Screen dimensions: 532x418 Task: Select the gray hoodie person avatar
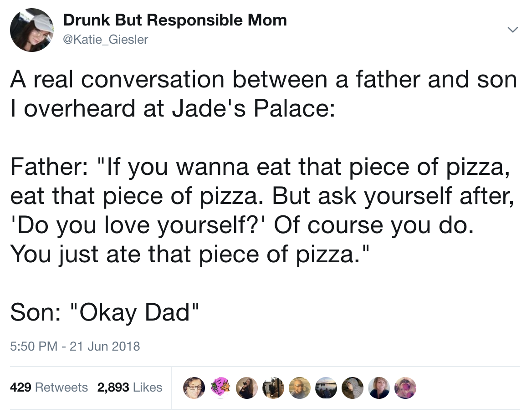tap(353, 388)
